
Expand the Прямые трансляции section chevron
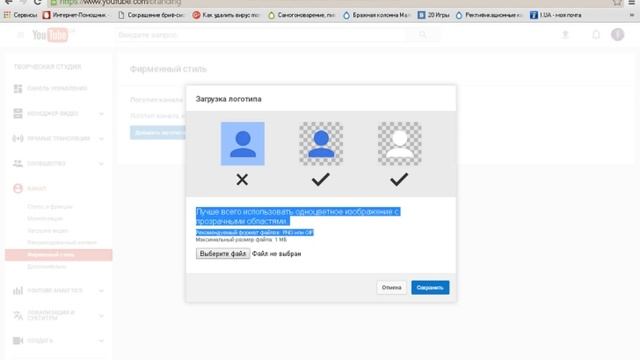coord(101,138)
